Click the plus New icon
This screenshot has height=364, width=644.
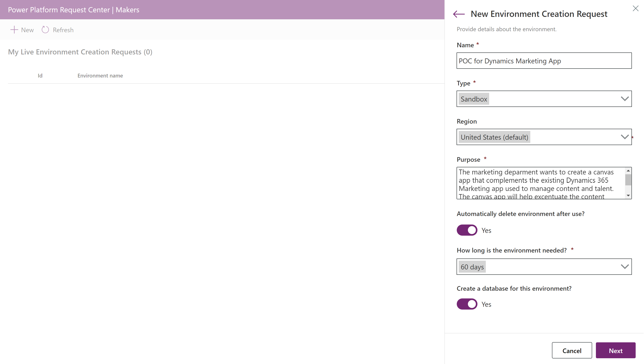[x=14, y=30]
